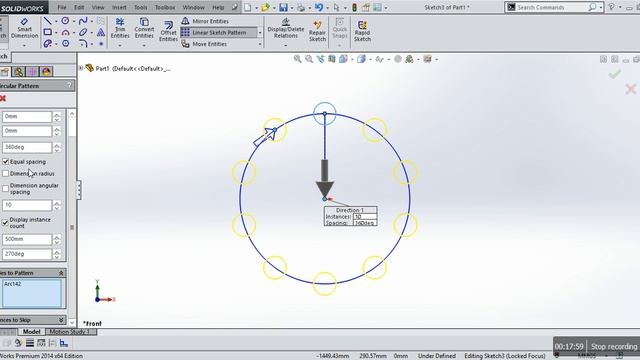Image resolution: width=640 pixels, height=360 pixels.
Task: Click the Offset Entities tool
Action: 168,31
